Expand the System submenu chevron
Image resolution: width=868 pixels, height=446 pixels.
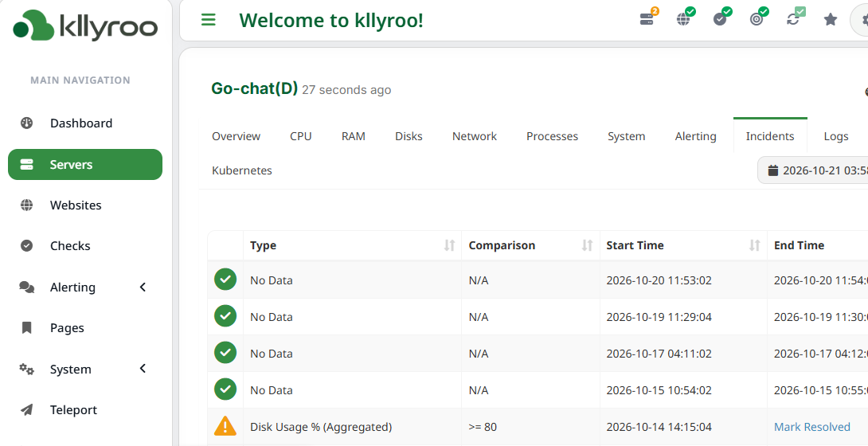coord(143,369)
